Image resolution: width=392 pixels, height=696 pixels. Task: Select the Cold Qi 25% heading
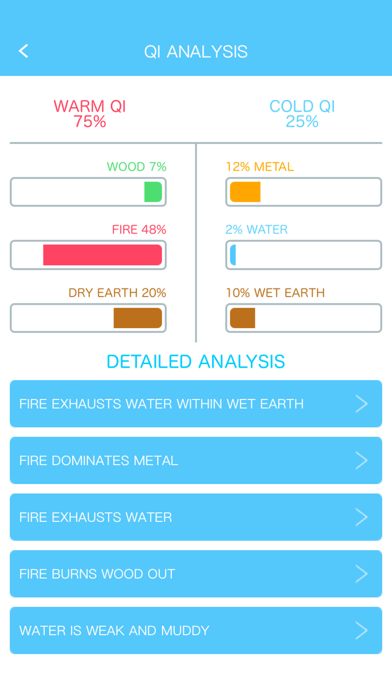(x=302, y=114)
